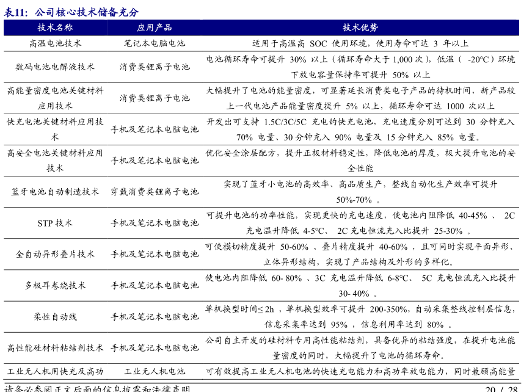
Task: Select the 高温电池技术 cell
Action: [x=55, y=43]
